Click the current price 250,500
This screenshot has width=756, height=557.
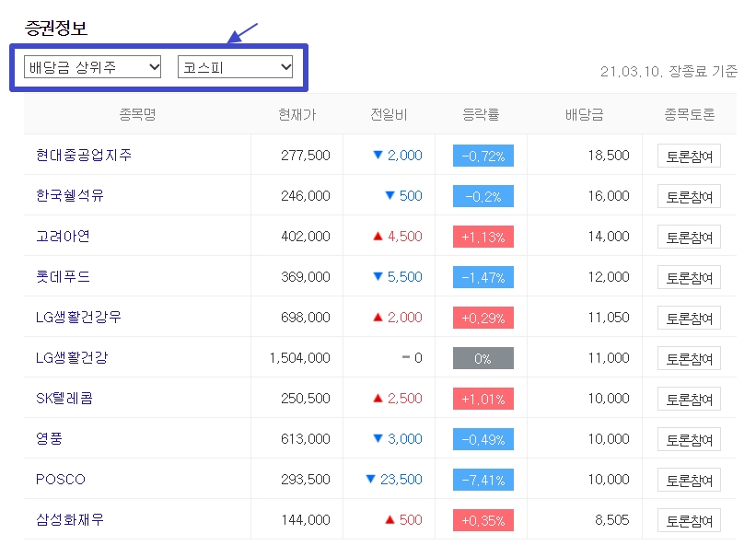pos(306,399)
